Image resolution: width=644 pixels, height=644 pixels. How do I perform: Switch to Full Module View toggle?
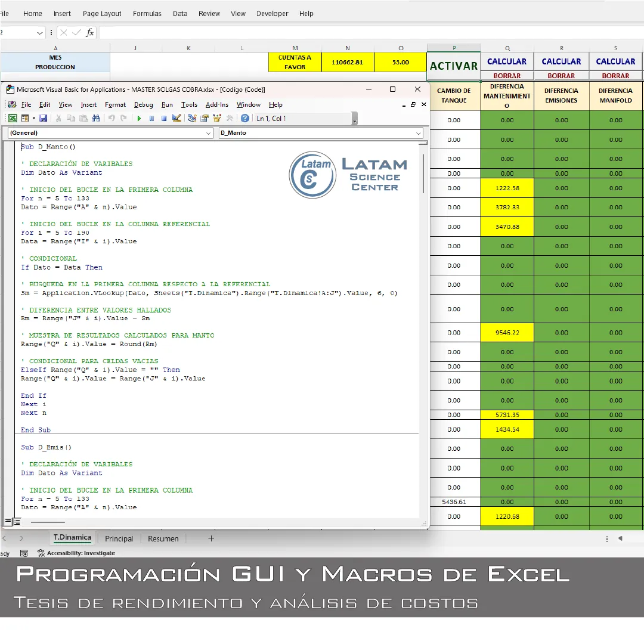(17, 522)
